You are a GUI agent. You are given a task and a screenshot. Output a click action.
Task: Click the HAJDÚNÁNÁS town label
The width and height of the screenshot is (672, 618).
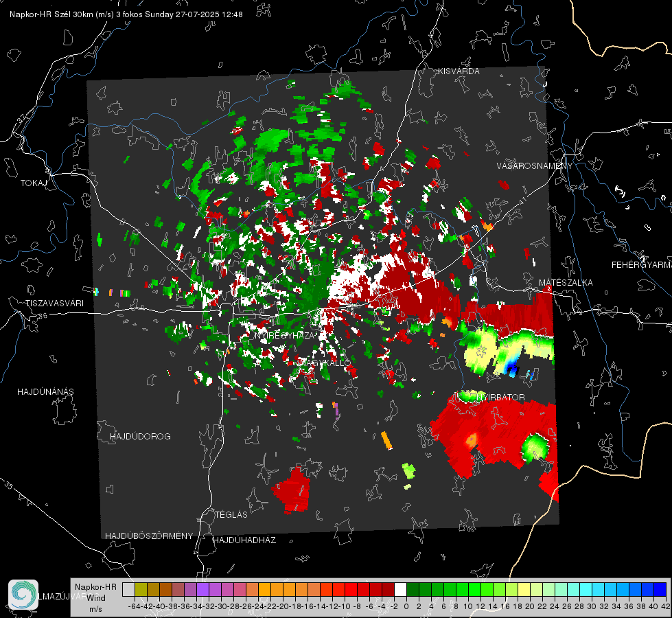point(45,392)
